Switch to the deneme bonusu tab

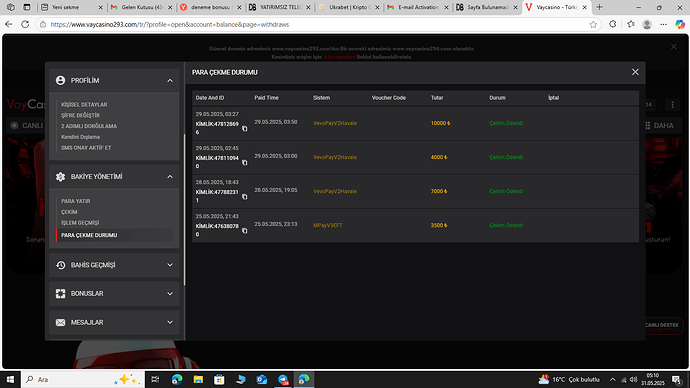[211, 7]
